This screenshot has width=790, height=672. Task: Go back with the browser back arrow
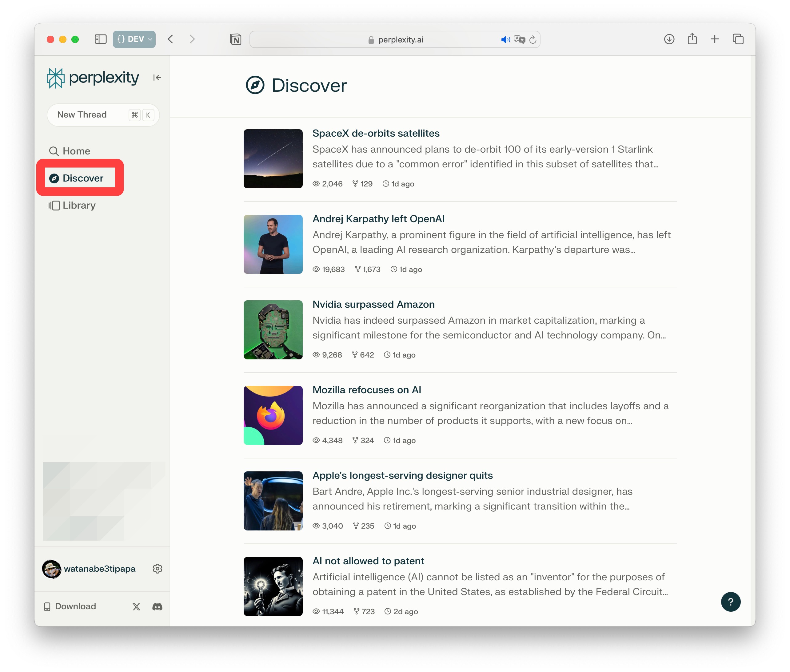[171, 39]
